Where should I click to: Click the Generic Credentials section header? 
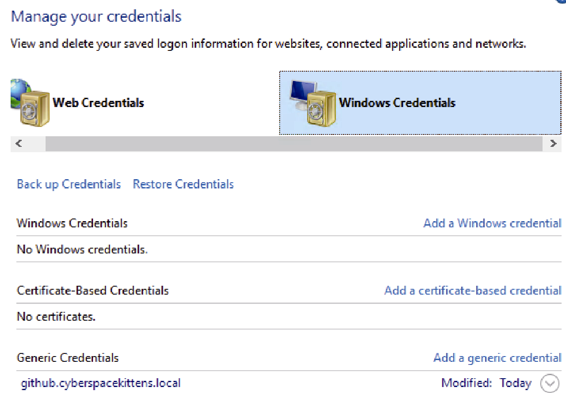point(68,358)
